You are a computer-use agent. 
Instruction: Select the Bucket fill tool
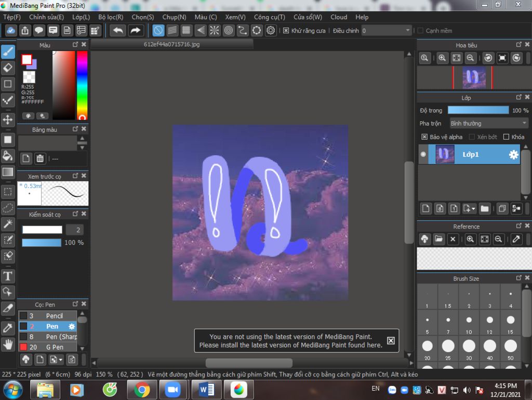point(8,156)
